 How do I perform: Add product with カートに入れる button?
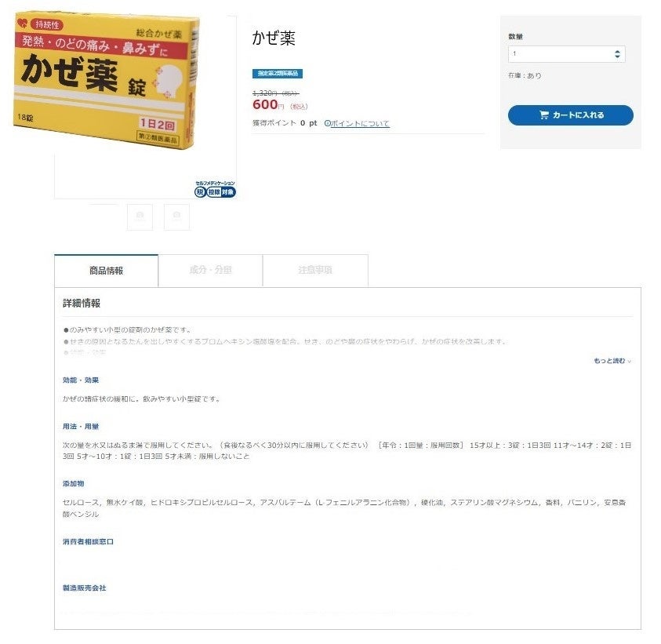coord(570,115)
